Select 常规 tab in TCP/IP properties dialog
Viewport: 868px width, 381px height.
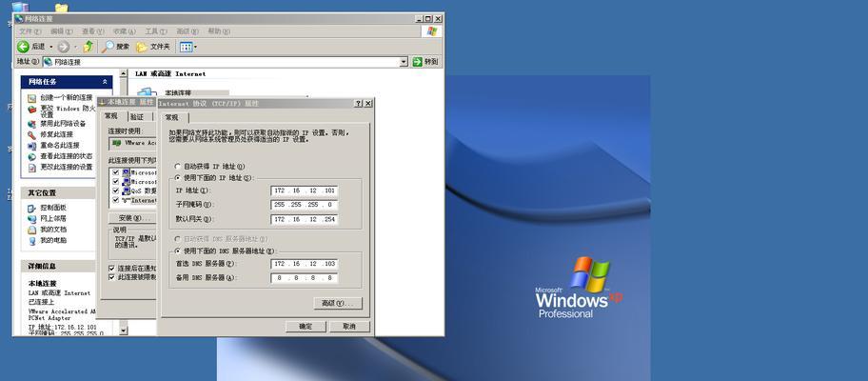click(x=172, y=118)
